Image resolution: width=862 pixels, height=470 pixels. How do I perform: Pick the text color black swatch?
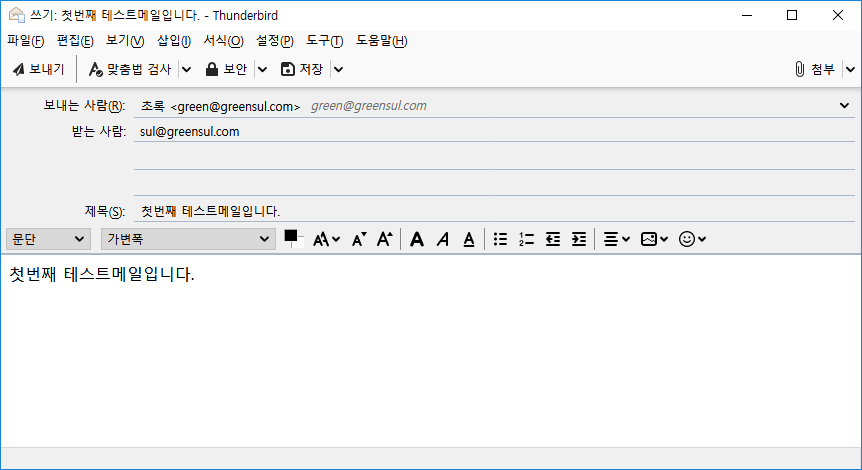pyautogui.click(x=291, y=236)
